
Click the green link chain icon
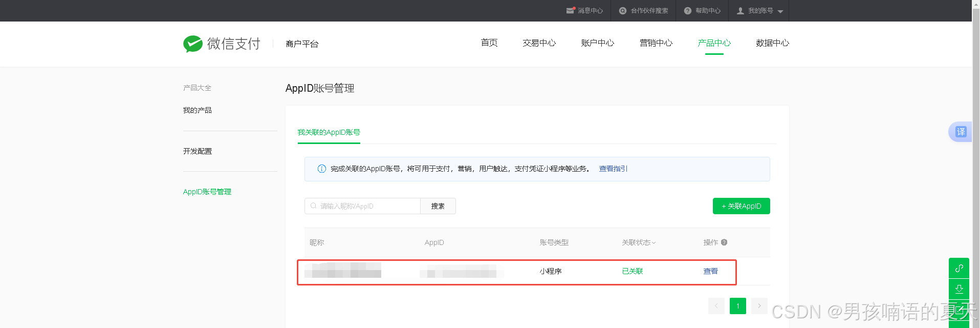point(959,268)
